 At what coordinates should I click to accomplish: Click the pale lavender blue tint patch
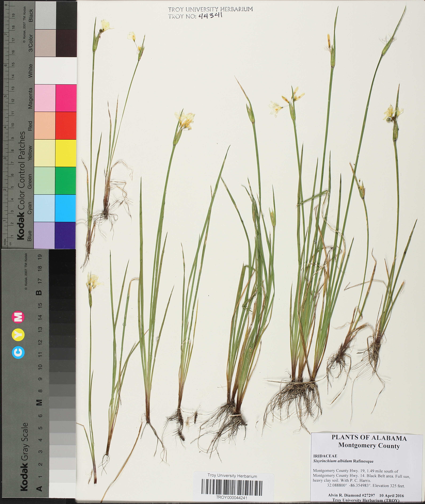(44, 235)
